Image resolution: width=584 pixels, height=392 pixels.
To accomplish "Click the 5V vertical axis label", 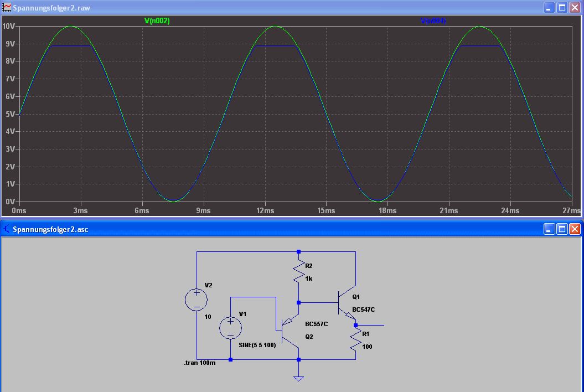I will coord(10,114).
